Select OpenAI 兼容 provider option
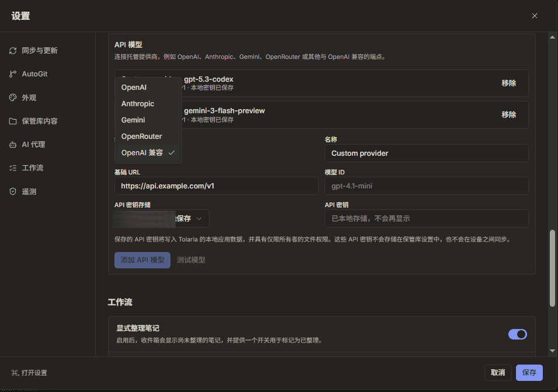The image size is (558, 392). 148,153
